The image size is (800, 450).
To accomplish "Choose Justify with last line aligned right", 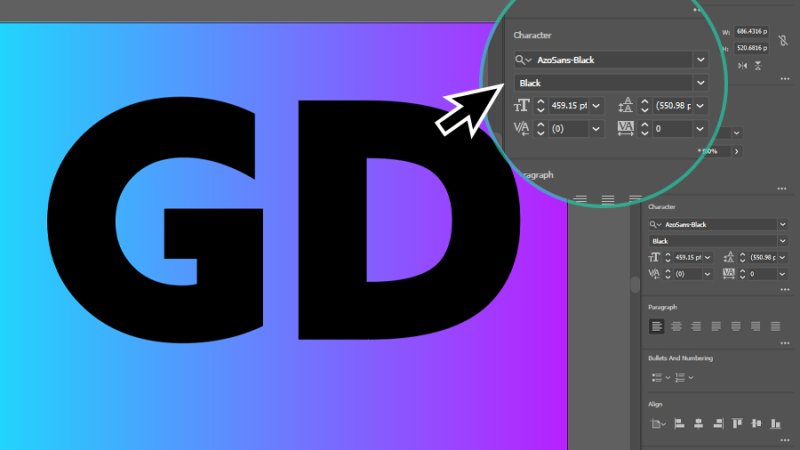I will pyautogui.click(x=756, y=326).
